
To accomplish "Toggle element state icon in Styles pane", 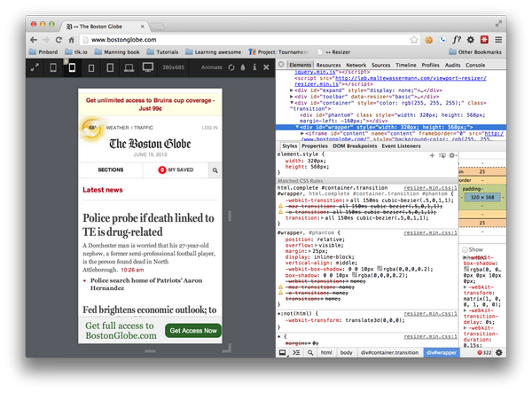I will pyautogui.click(x=442, y=155).
